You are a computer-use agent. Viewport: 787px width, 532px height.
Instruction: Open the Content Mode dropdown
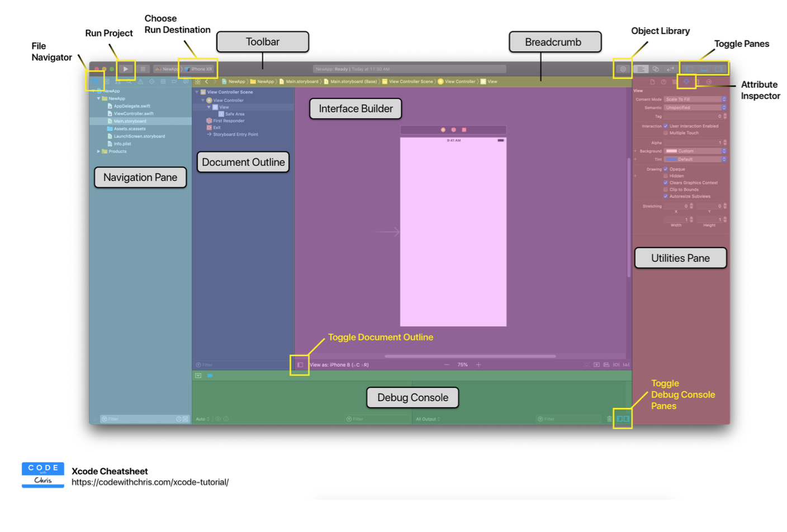click(695, 99)
